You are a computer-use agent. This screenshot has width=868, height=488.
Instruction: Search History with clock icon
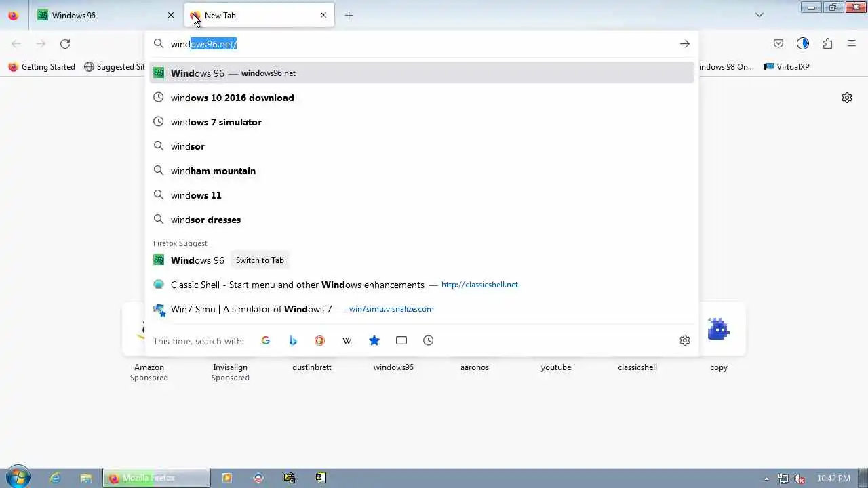tap(429, 340)
